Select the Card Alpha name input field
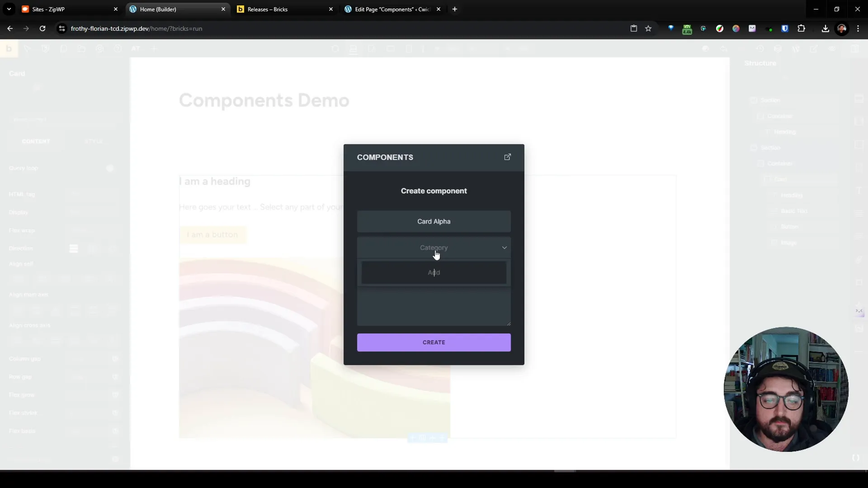 click(434, 221)
